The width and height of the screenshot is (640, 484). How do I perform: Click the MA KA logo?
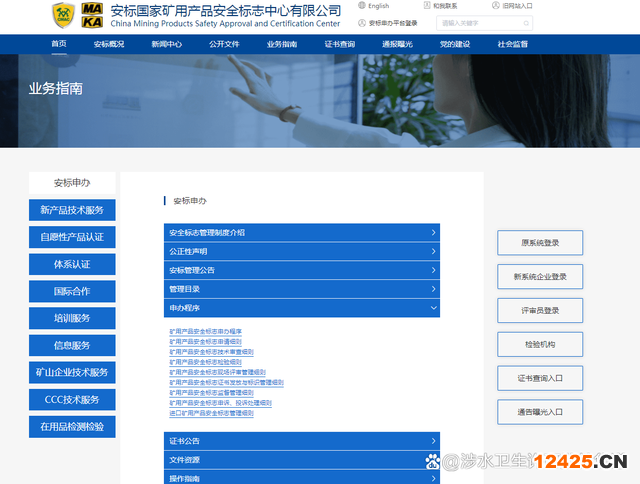(x=92, y=15)
